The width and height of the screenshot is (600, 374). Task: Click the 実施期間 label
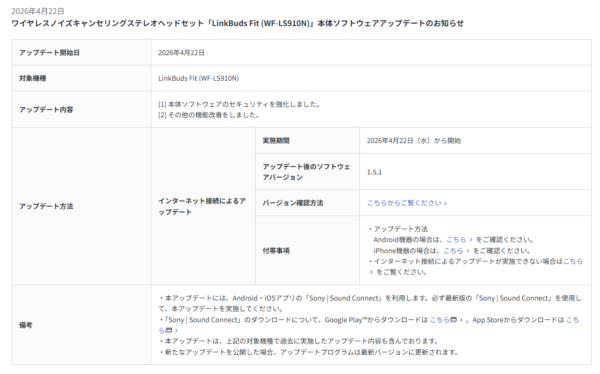tap(276, 141)
